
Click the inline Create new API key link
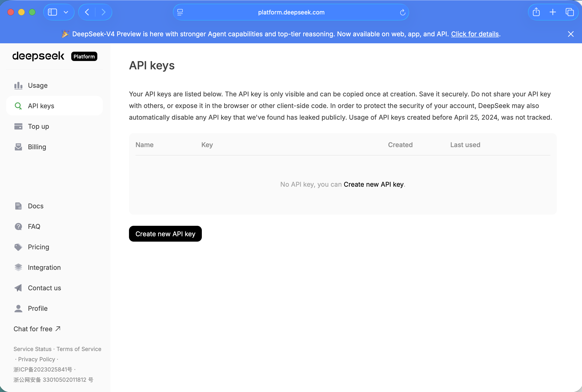tap(373, 185)
